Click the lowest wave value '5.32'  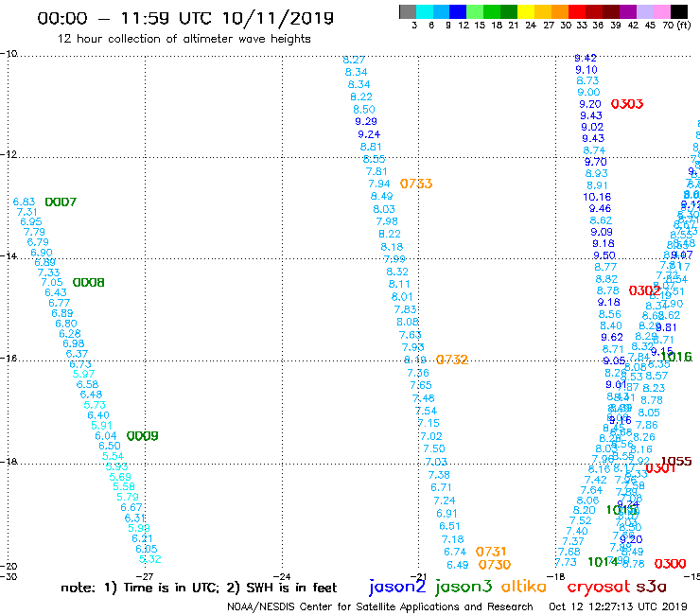coord(150,559)
